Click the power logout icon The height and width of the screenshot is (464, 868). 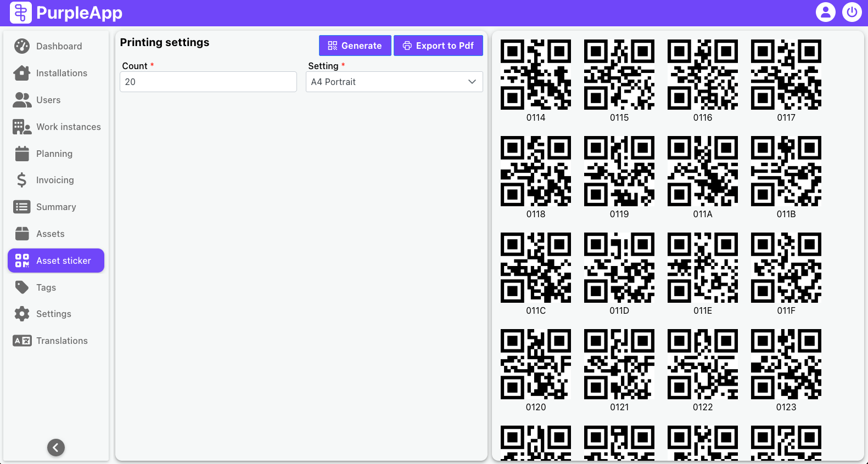pos(852,12)
